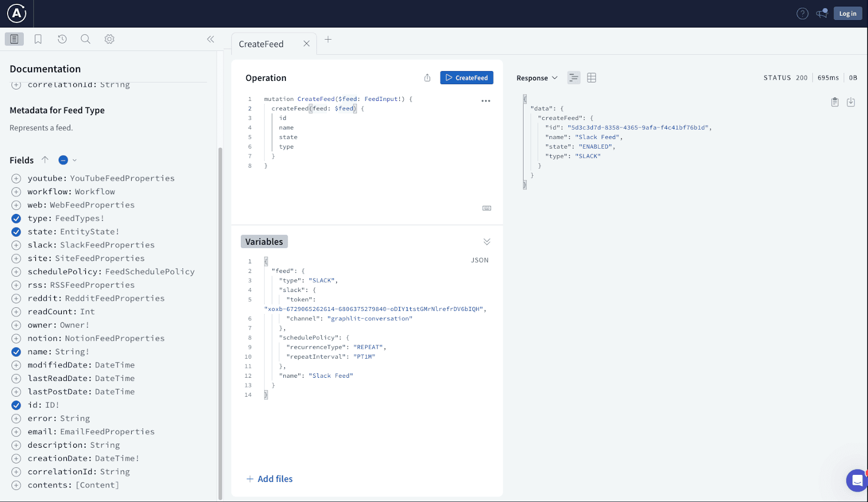This screenshot has height=502, width=868.
Task: Open the bookmarks icon in sidebar
Action: click(x=38, y=39)
